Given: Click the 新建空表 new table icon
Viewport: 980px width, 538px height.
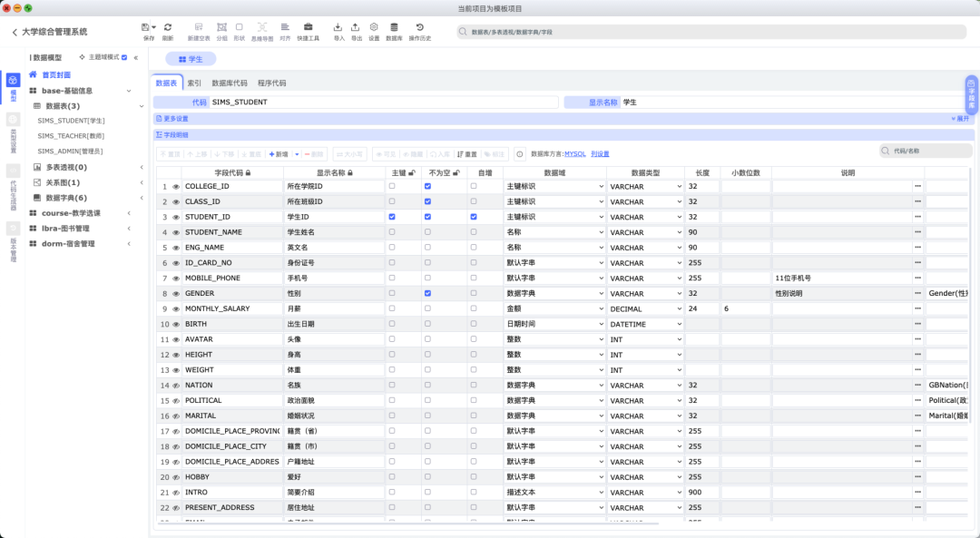Looking at the screenshot, I should 199,27.
